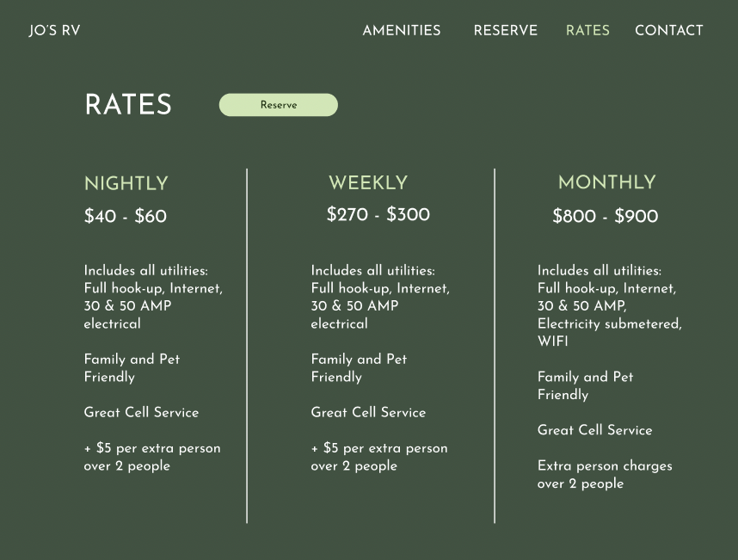Open the Contact page link
The image size is (738, 560).
668,31
